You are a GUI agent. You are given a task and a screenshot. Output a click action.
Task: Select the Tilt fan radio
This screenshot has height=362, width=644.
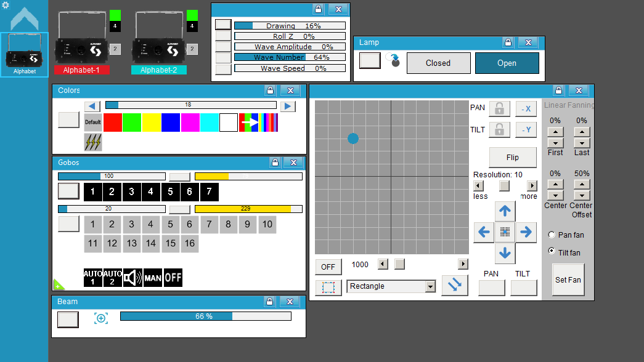(552, 251)
